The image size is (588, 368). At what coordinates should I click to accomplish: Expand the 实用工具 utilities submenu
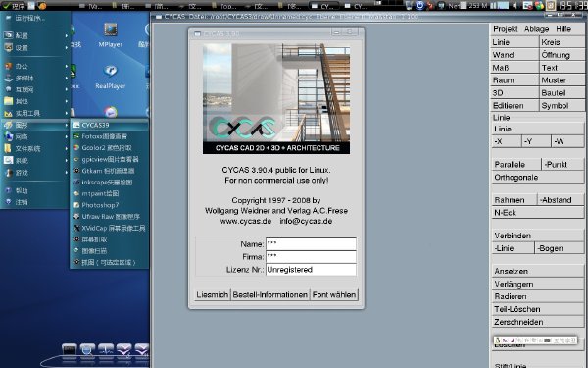pos(35,113)
